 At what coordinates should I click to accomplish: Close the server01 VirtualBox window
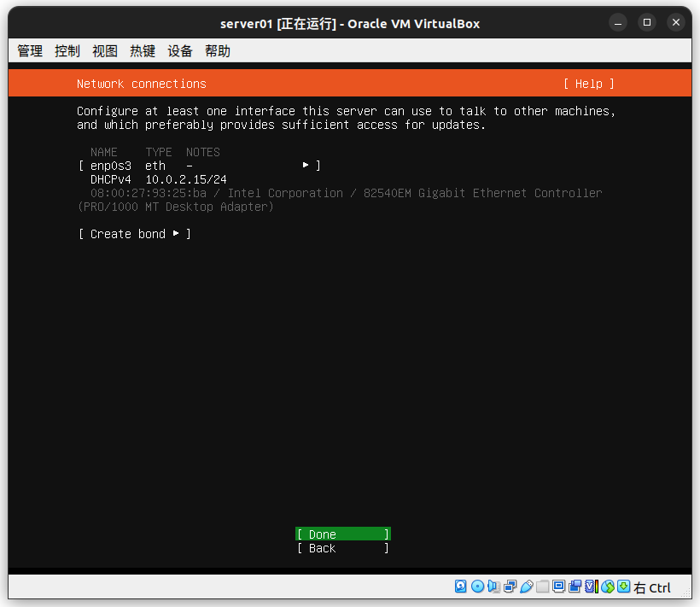click(676, 22)
